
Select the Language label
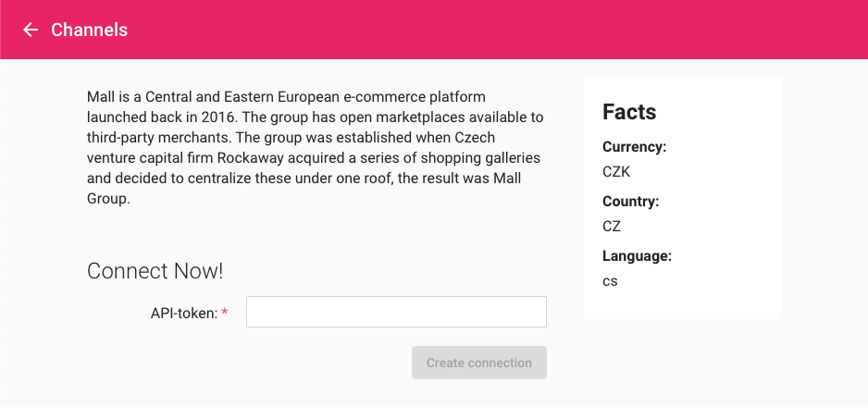[637, 256]
